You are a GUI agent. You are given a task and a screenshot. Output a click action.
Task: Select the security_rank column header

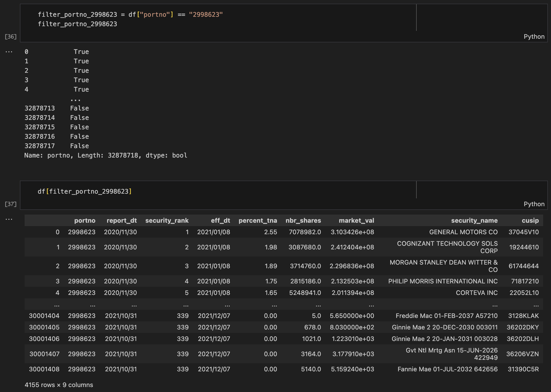(x=167, y=221)
